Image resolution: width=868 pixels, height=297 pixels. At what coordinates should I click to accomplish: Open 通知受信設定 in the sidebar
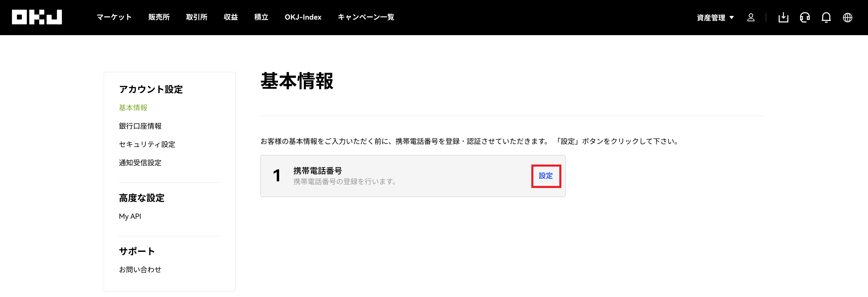click(x=140, y=163)
